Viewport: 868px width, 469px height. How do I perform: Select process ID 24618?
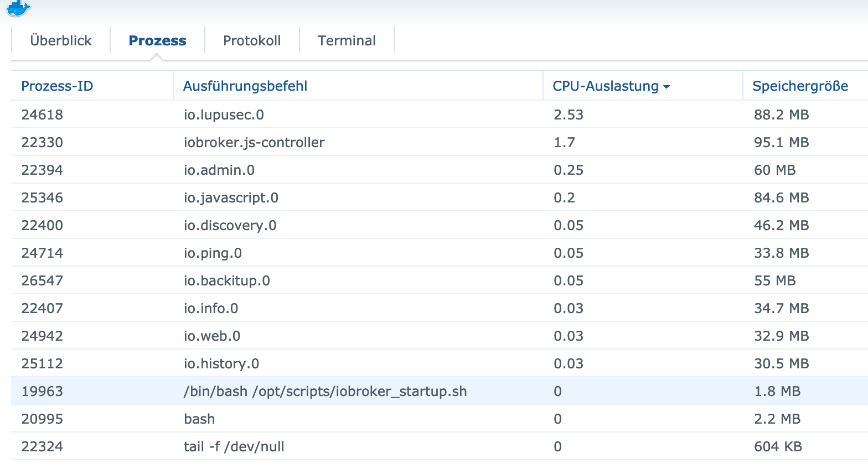(42, 114)
